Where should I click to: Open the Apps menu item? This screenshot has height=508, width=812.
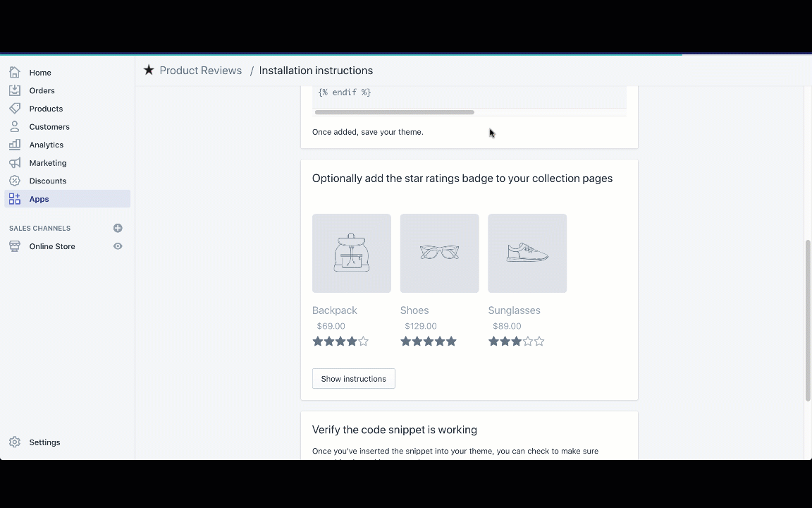pos(39,199)
